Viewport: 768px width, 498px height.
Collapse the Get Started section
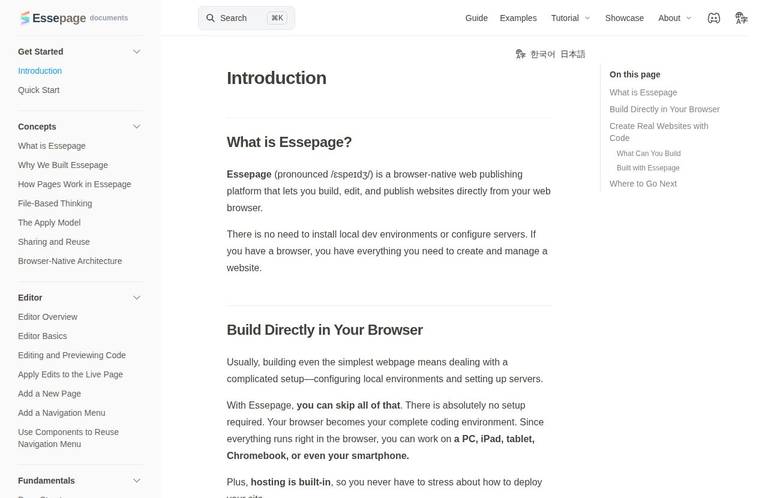click(137, 51)
